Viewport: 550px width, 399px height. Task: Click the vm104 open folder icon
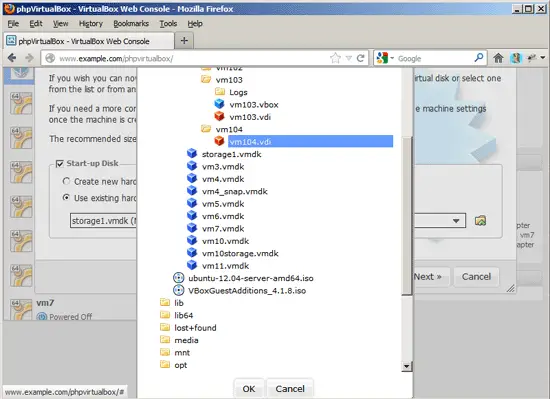(x=206, y=129)
